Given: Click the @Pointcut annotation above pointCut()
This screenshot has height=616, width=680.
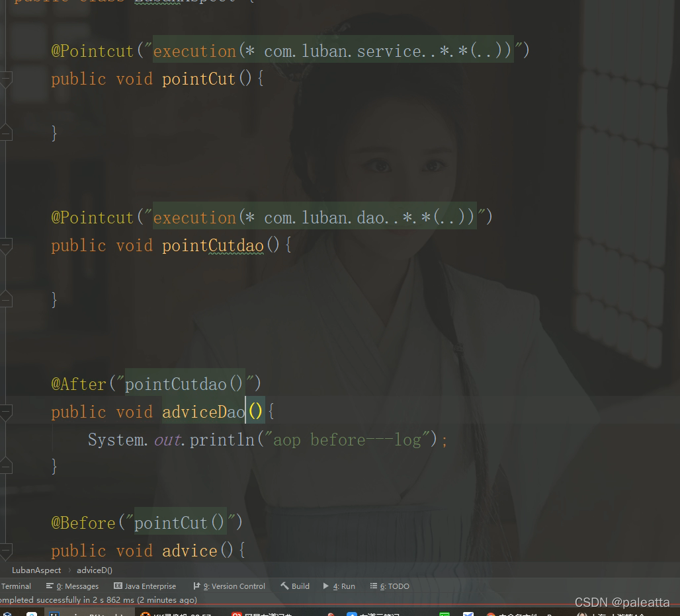Looking at the screenshot, I should click(92, 51).
